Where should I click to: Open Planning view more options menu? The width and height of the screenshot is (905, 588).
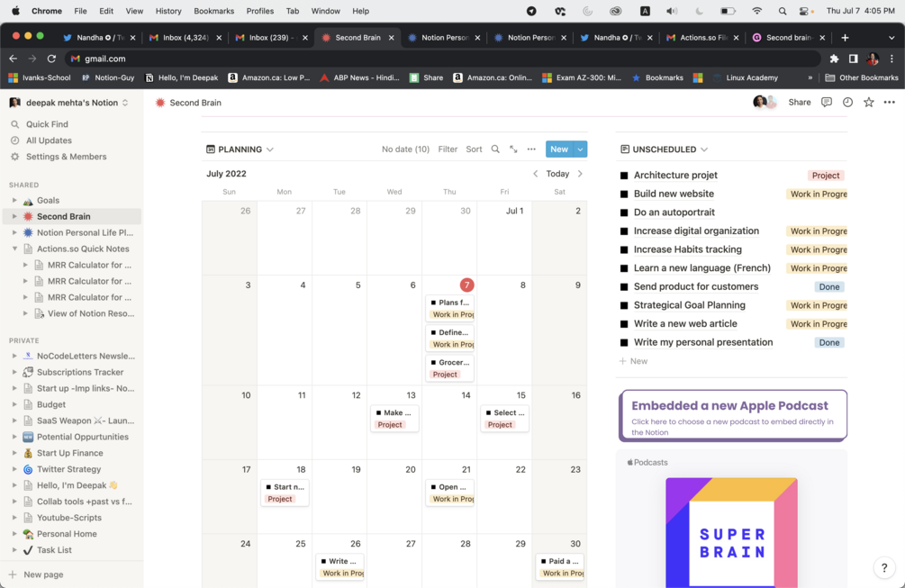point(531,149)
